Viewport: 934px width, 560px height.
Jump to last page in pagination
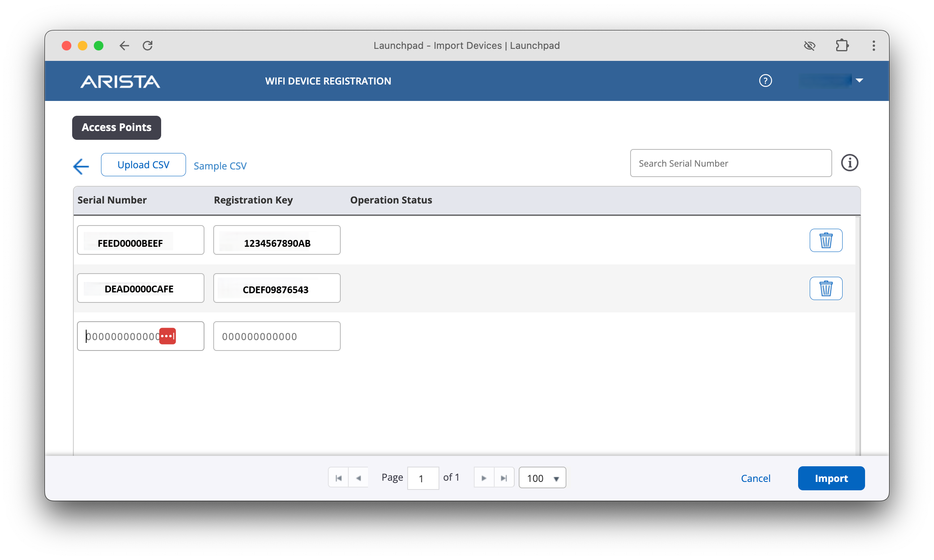click(504, 478)
